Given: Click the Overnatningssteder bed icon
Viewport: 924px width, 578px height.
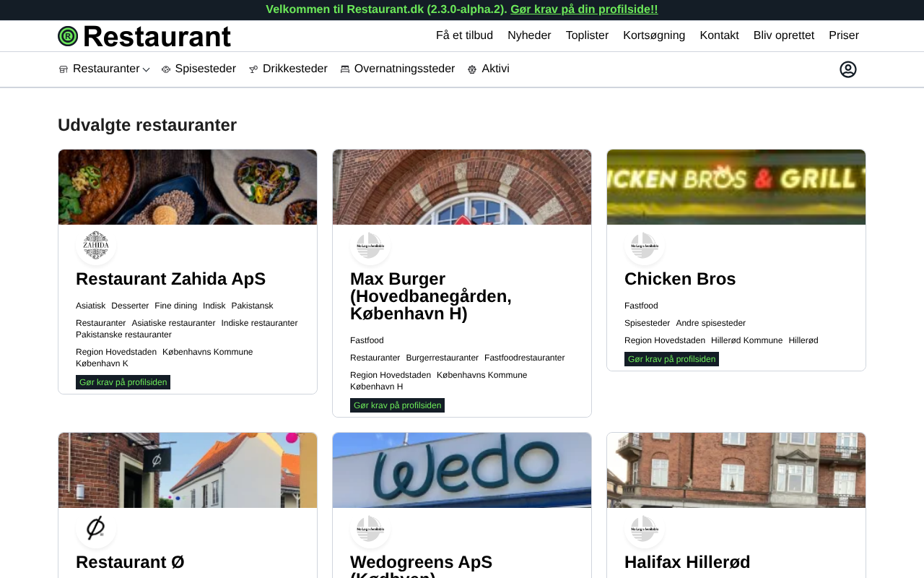Looking at the screenshot, I should click(x=345, y=69).
